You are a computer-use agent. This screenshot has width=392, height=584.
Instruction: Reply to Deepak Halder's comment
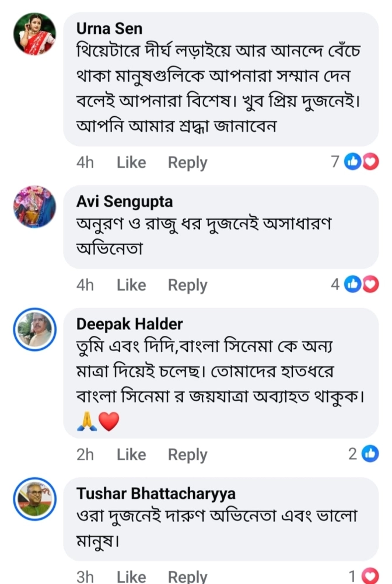[187, 454]
